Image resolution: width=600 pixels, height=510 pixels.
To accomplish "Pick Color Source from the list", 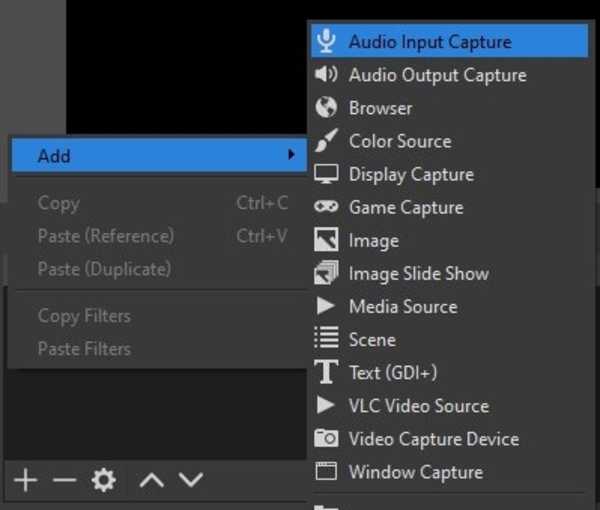I will pos(450,140).
